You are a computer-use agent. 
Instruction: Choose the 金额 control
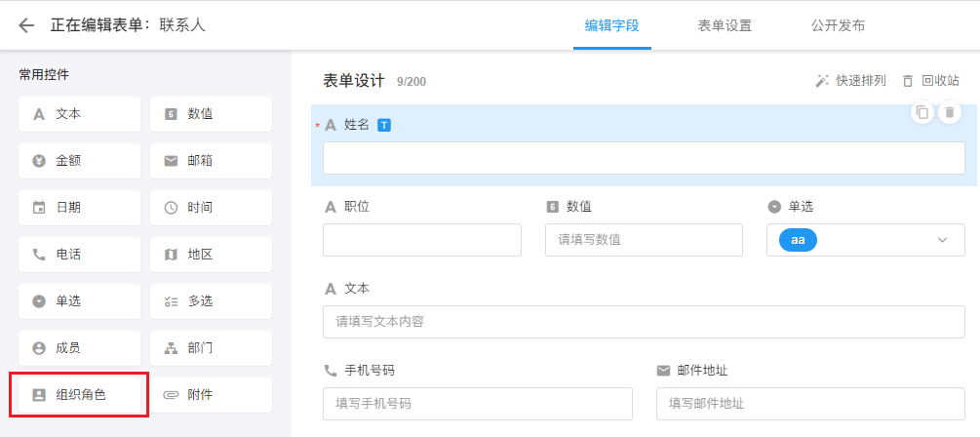click(79, 161)
